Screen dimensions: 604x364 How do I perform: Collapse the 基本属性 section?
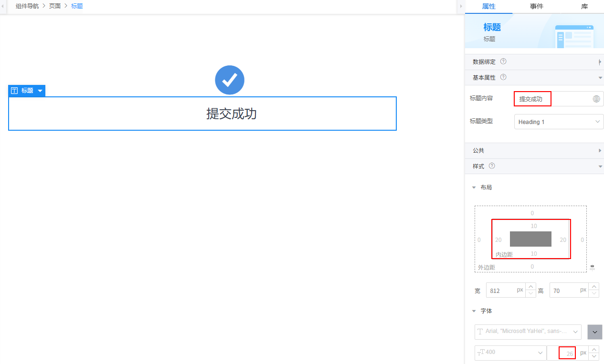(x=600, y=78)
